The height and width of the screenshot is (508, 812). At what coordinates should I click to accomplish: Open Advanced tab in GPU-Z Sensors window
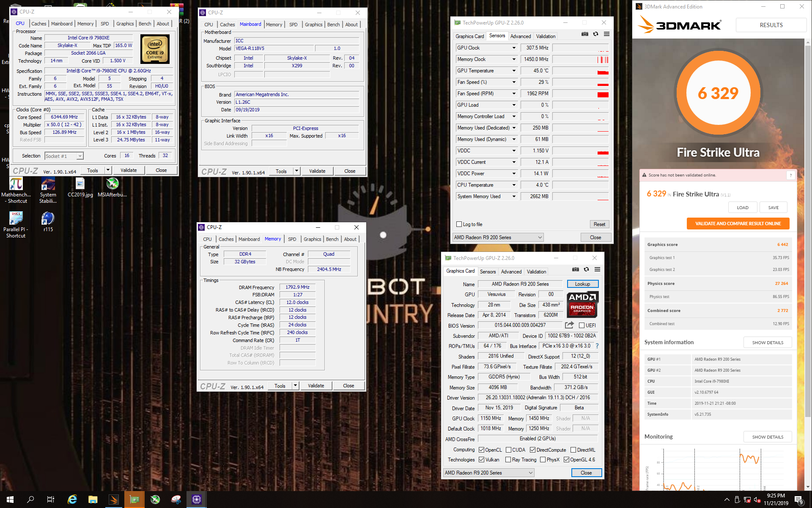tap(520, 36)
